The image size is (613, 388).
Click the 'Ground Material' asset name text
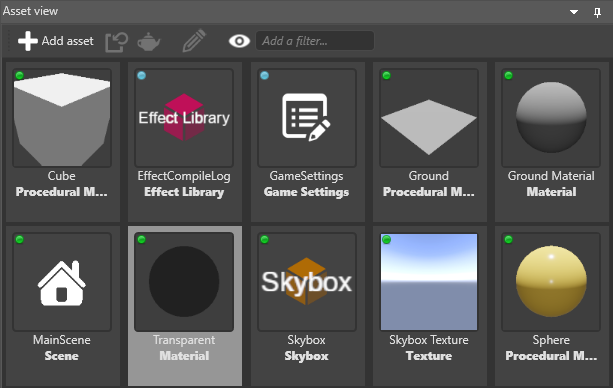pyautogui.click(x=551, y=176)
